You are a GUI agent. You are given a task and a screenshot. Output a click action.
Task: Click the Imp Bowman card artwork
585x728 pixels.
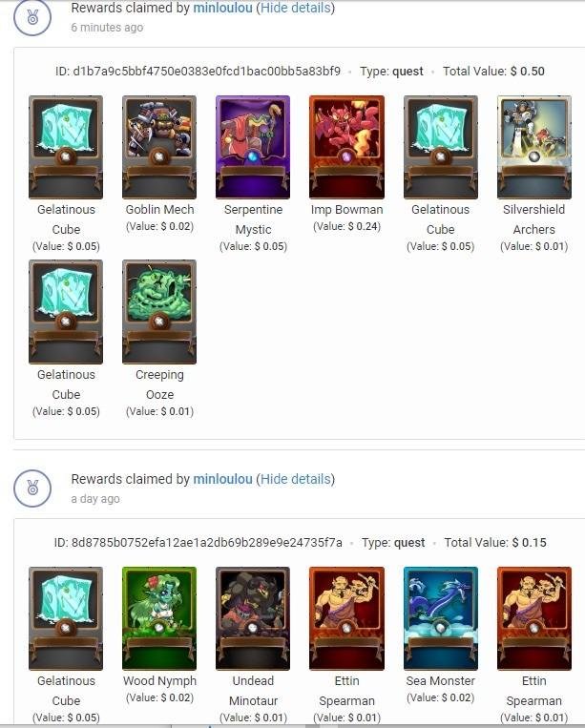(x=346, y=147)
